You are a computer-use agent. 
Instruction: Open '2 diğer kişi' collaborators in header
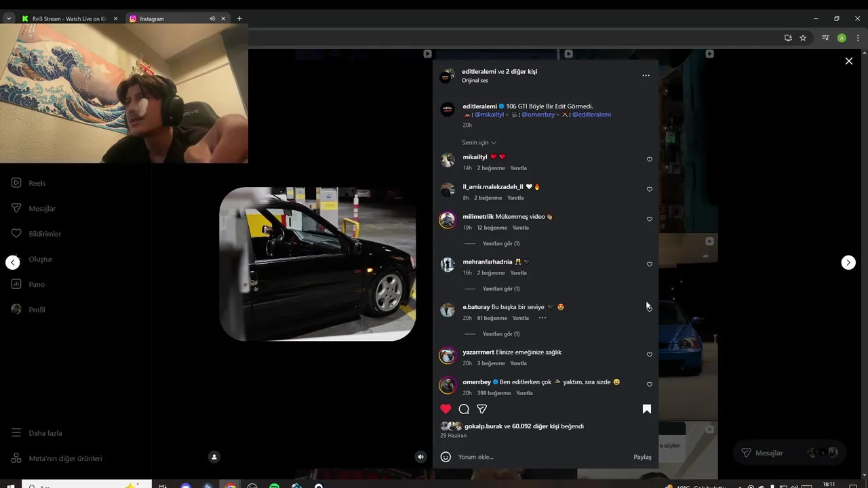pos(521,71)
